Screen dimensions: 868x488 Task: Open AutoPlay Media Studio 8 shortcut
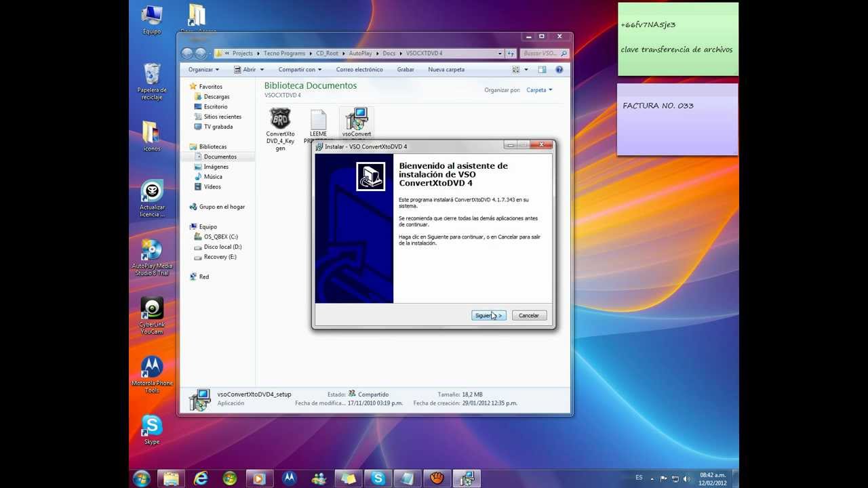click(152, 258)
